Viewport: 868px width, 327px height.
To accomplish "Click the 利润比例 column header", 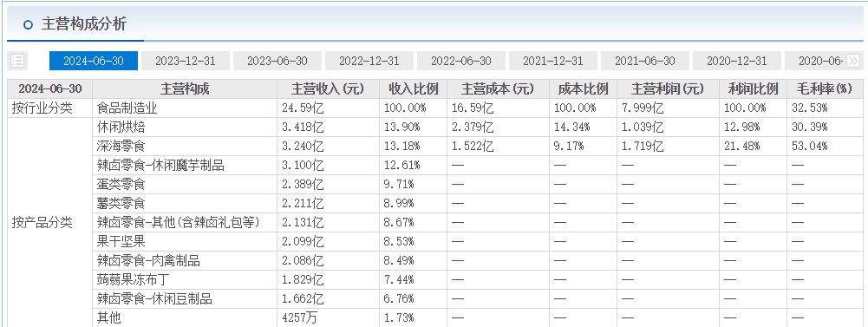I will [x=753, y=88].
